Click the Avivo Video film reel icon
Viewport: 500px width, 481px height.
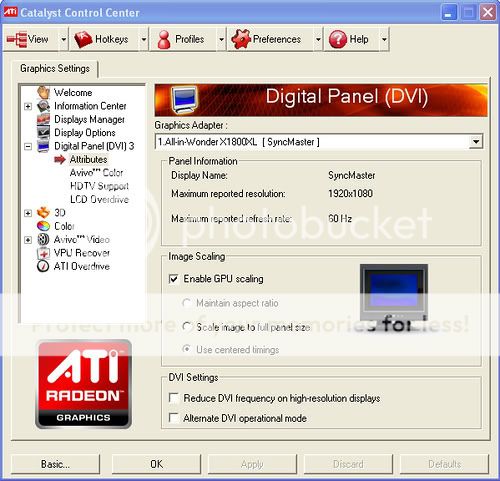click(44, 239)
